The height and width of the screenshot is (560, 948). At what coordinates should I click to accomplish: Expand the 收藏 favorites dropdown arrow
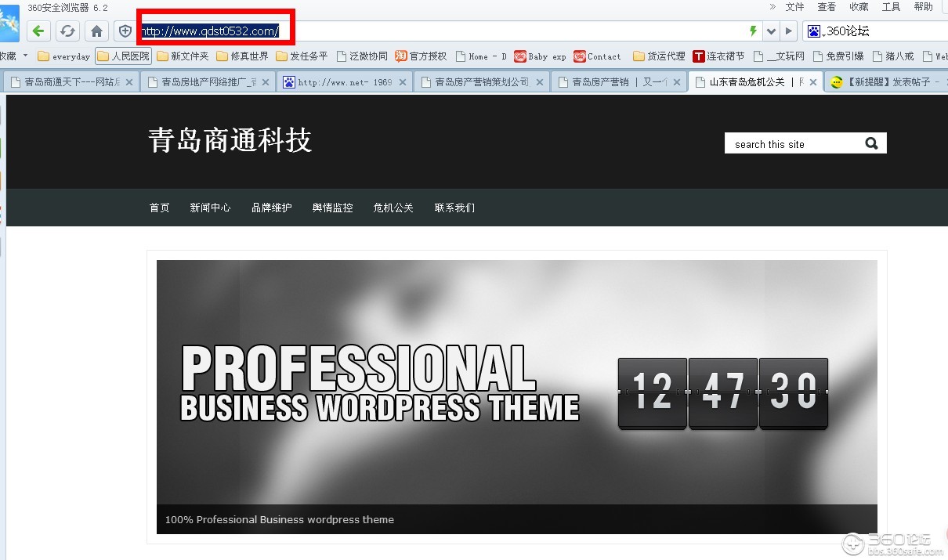coord(25,56)
